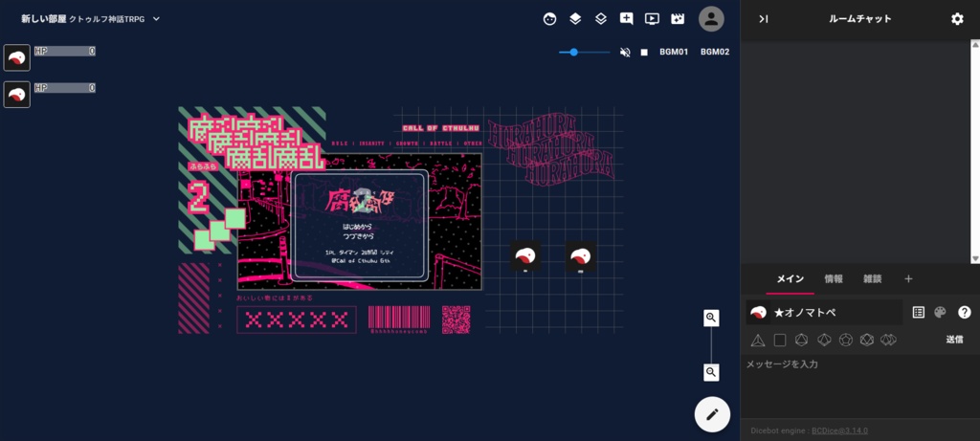Open the room name dropdown arrow
Image resolution: width=980 pixels, height=441 pixels.
[156, 19]
